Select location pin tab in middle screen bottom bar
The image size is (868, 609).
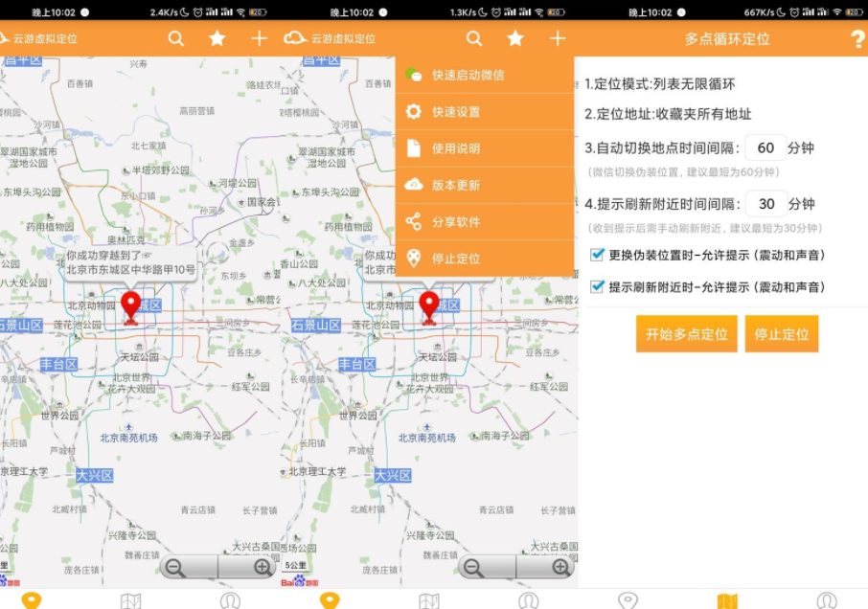pos(330,600)
